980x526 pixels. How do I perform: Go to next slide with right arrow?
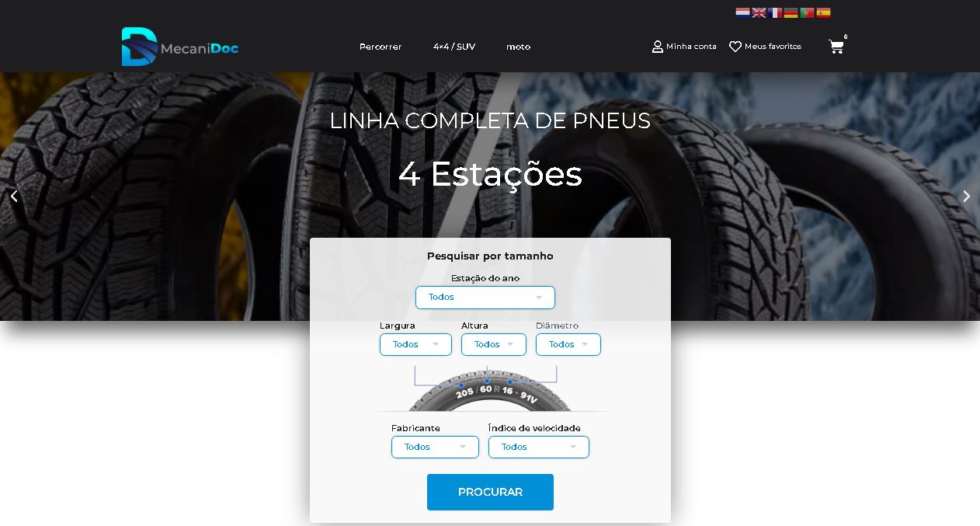pyautogui.click(x=966, y=197)
